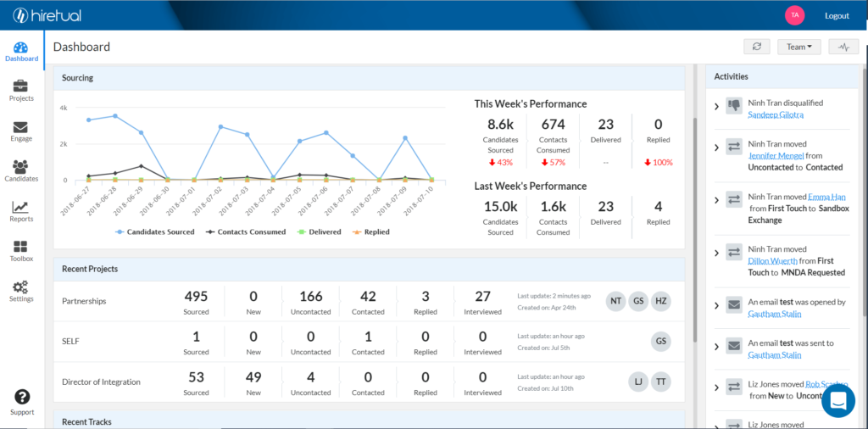The image size is (868, 429).
Task: Toggle the Replied series in legend
Action: pos(371,232)
